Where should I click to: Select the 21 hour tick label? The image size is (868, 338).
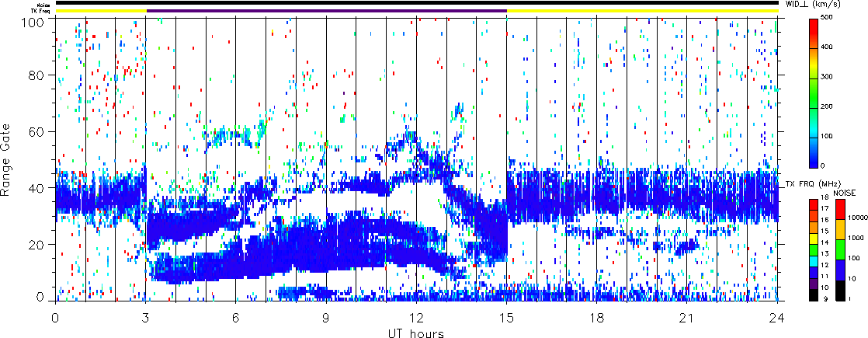687,318
